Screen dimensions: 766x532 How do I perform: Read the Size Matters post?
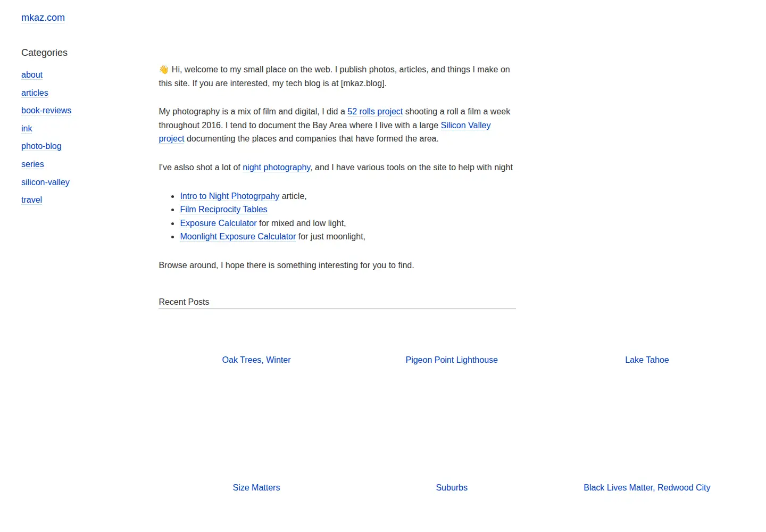[x=256, y=488]
